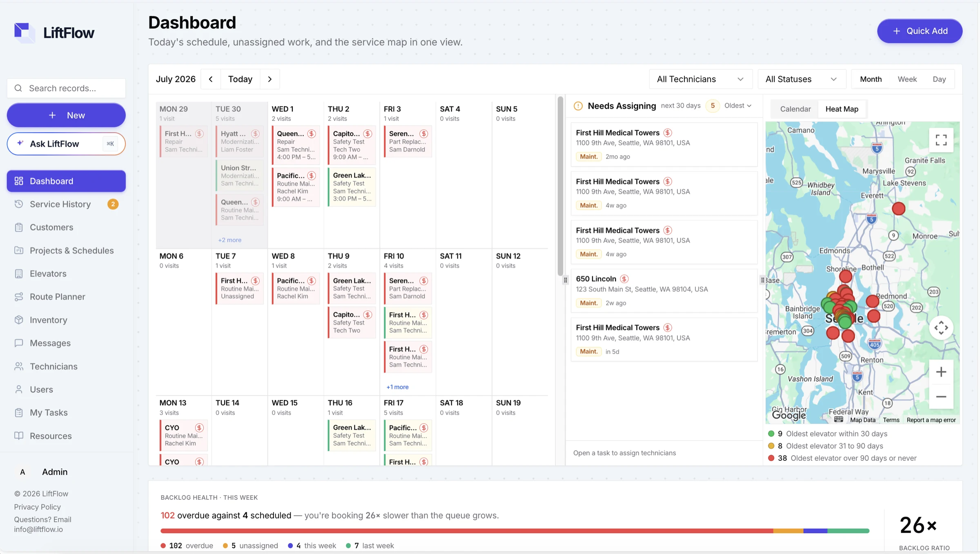Select the Calendar tab
This screenshot has height=554, width=980.
pyautogui.click(x=795, y=109)
